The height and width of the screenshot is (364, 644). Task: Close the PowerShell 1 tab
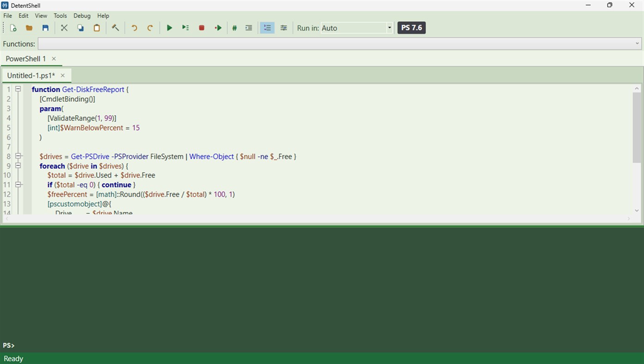pos(54,59)
